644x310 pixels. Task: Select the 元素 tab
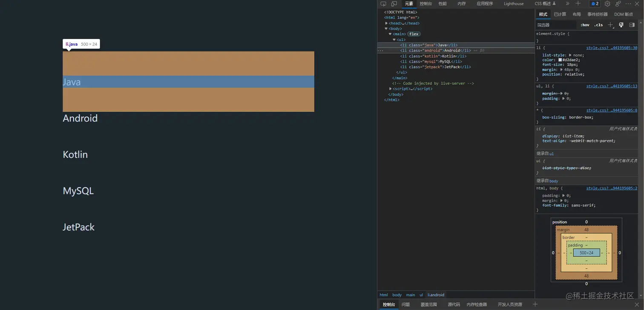click(409, 4)
